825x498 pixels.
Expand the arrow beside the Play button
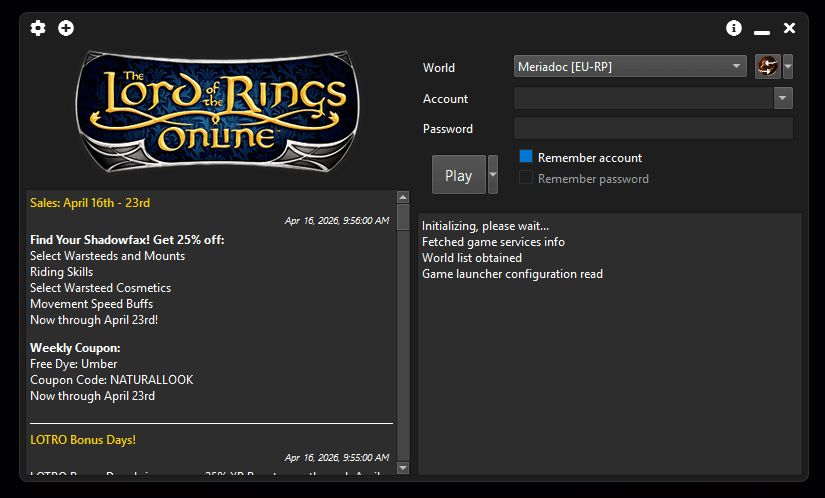click(x=492, y=175)
